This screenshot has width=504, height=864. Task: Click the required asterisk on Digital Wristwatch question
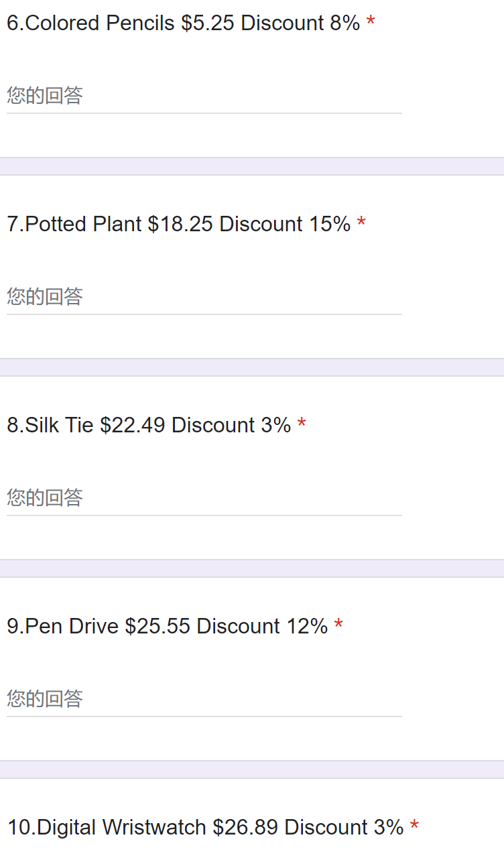[414, 827]
